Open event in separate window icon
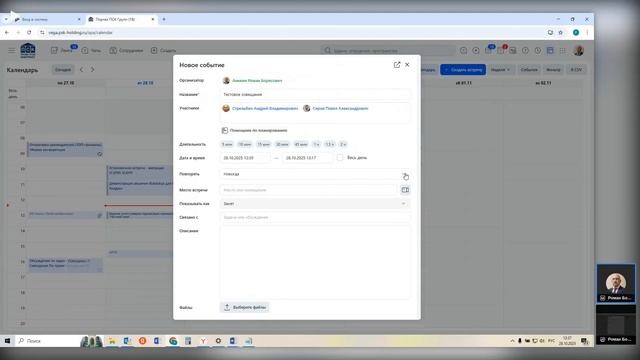The width and height of the screenshot is (640, 360). 397,64
